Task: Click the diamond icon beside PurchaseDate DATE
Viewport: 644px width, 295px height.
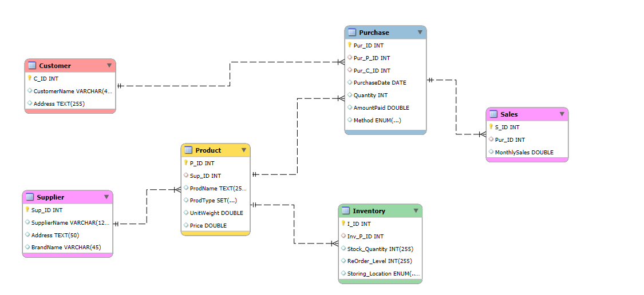Action: tap(350, 82)
